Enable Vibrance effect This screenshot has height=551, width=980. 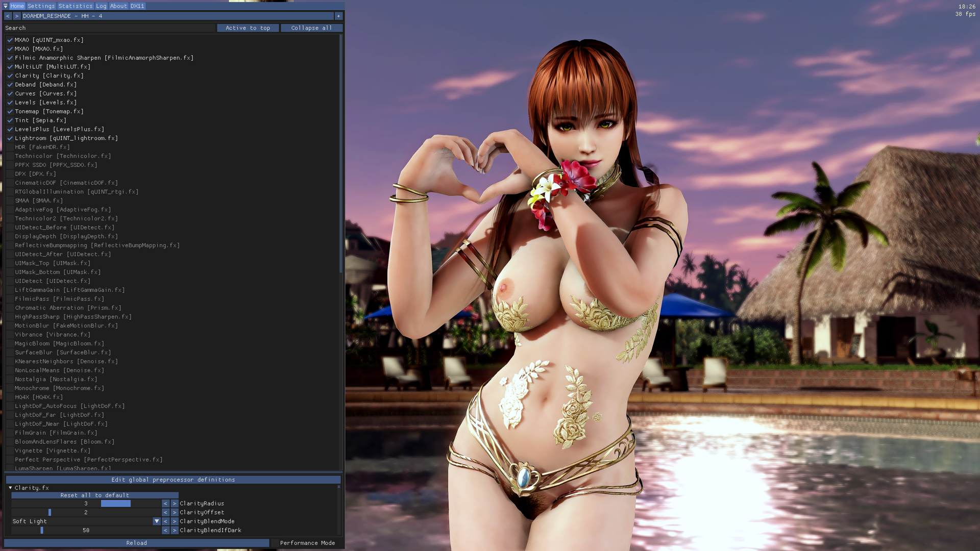10,335
